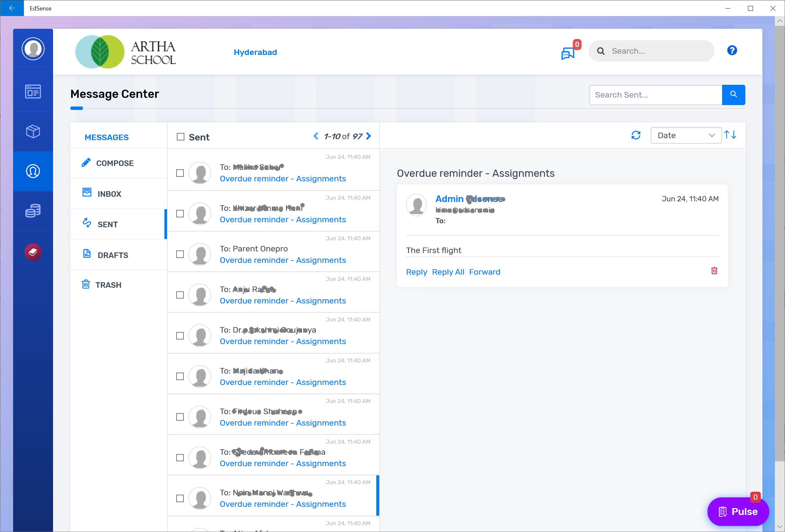Click the Search Sent input field
The image size is (785, 532).
[655, 95]
